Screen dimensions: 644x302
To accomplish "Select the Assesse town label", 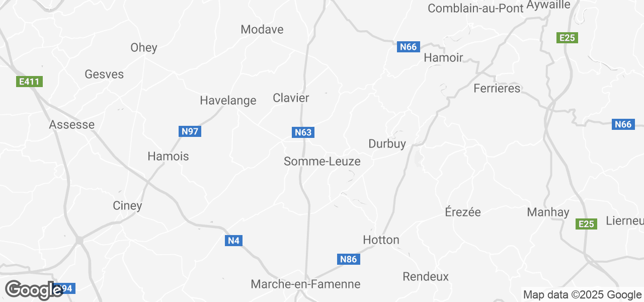I will click(x=71, y=125).
